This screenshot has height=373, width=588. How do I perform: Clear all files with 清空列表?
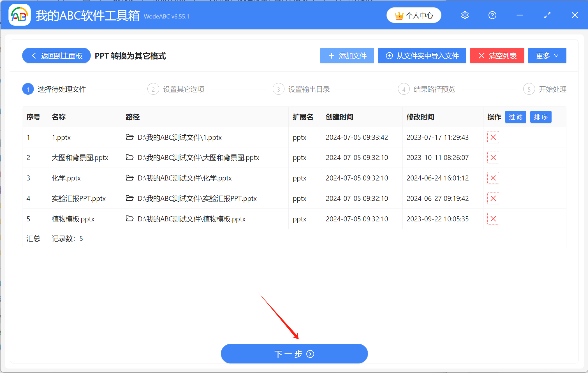coord(497,55)
